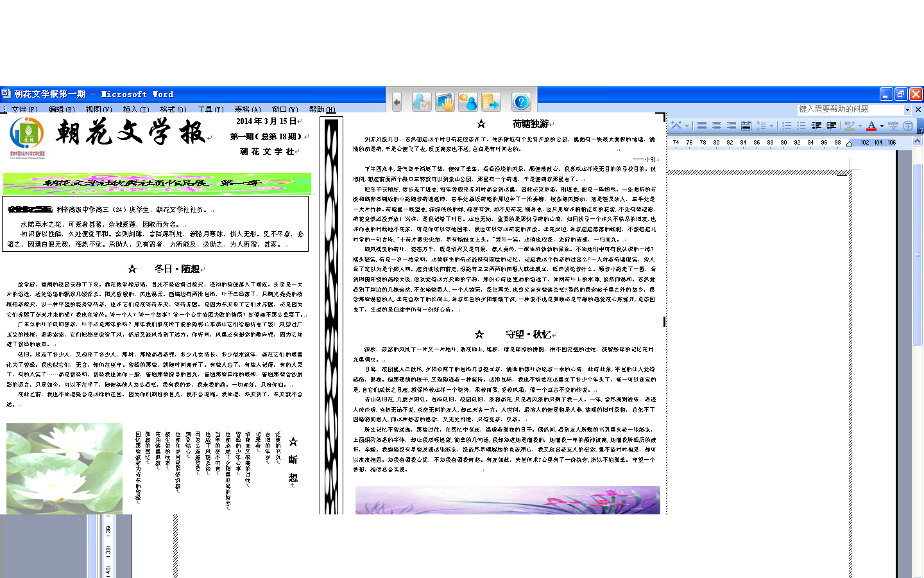Click the school logo image beside the masthead

27,137
